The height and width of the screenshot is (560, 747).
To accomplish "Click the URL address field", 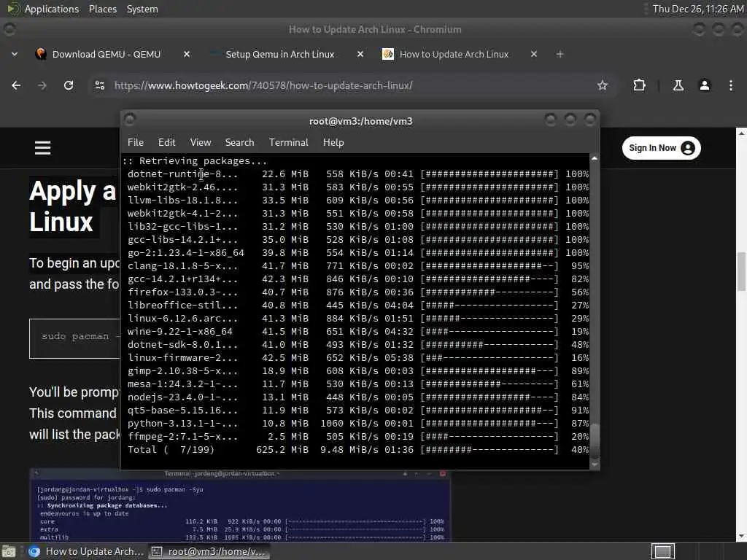I will coord(352,85).
